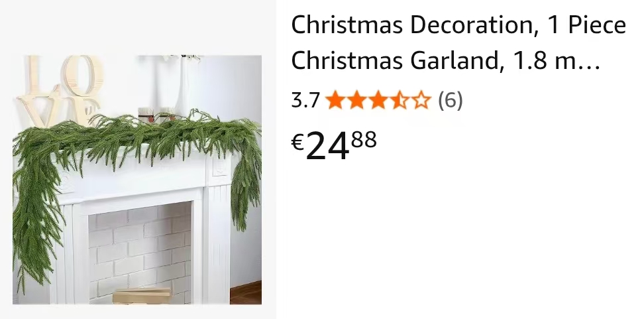Viewport: 644px width, 319px height.
Task: Click the empty fifth rating star
Action: 421,101
